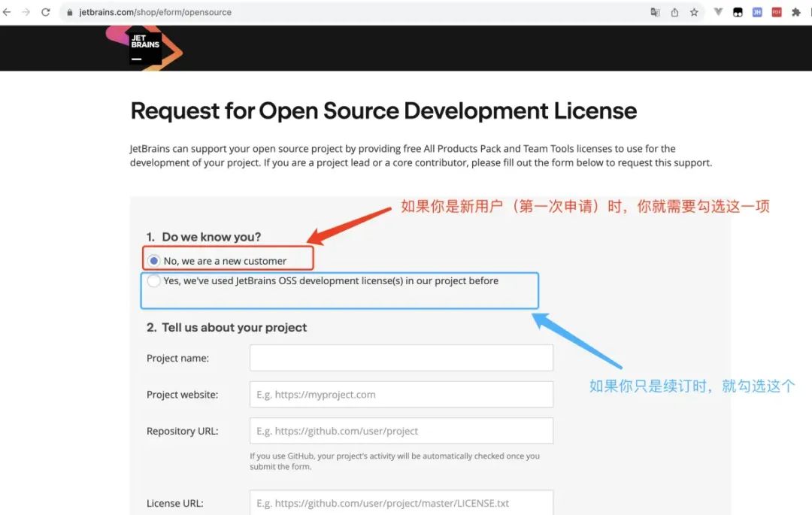This screenshot has width=812, height=515.
Task: Select 'Yes, we've used JetBrains OSS' option
Action: pyautogui.click(x=154, y=280)
